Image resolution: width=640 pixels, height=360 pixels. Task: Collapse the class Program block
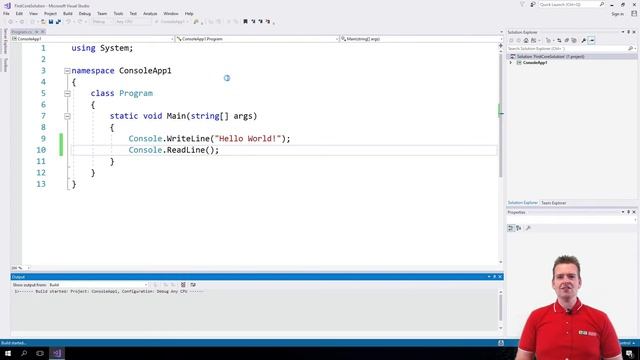tap(67, 93)
